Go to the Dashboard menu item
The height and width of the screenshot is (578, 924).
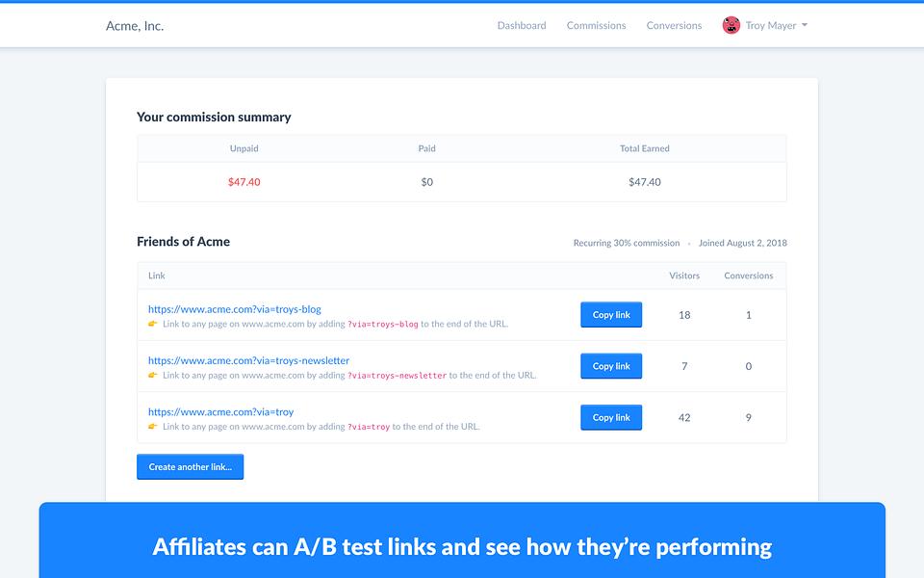[x=522, y=25]
